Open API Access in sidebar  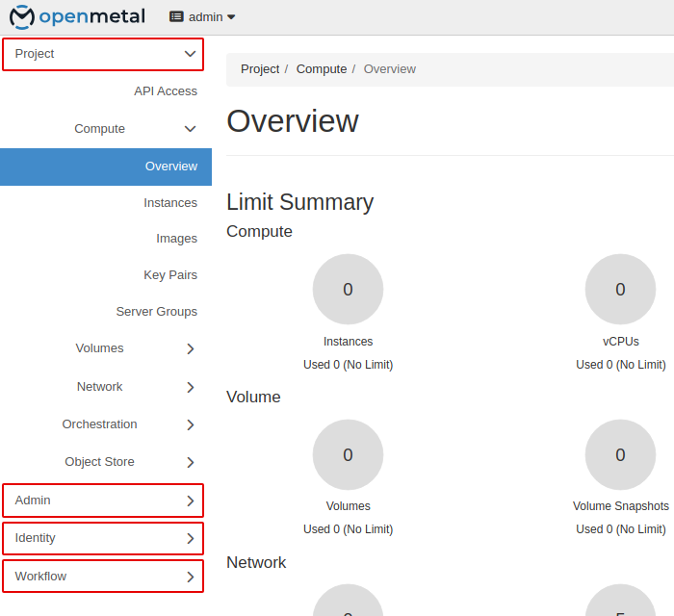coord(166,91)
